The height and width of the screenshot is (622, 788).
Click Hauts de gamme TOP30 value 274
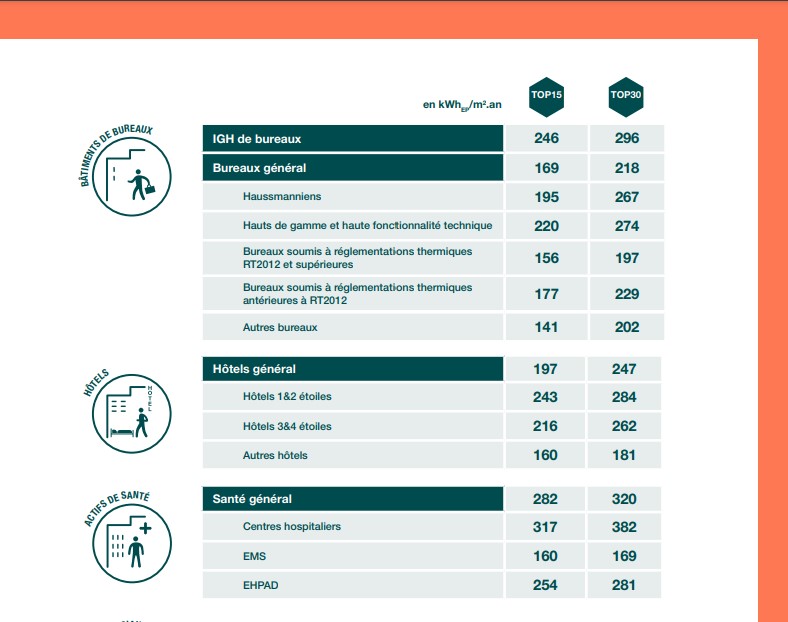pyautogui.click(x=627, y=226)
